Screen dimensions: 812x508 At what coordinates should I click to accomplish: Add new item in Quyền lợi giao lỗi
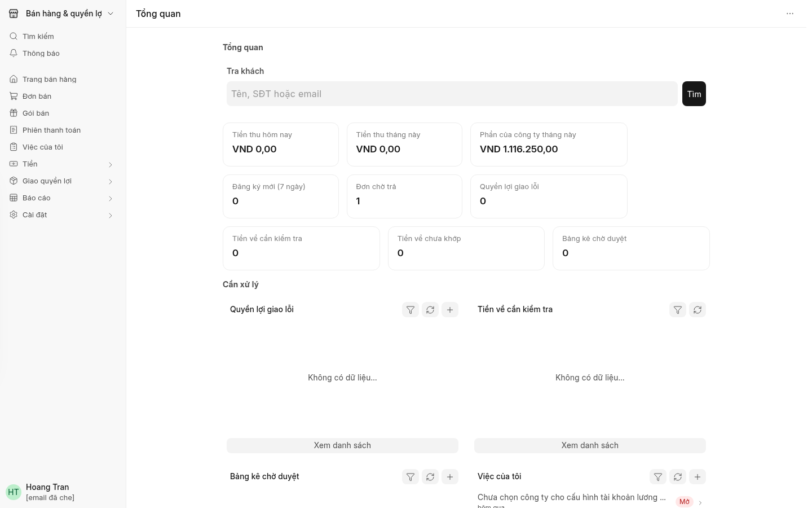point(450,310)
